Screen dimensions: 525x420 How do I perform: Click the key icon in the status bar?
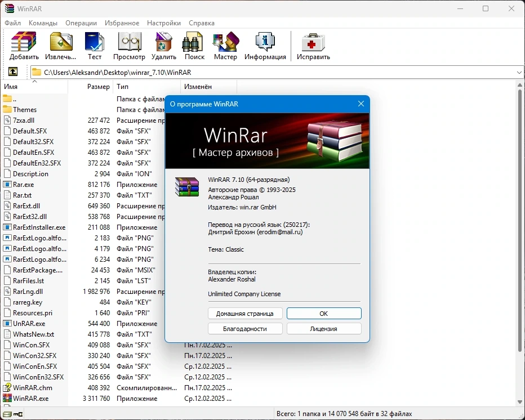pyautogui.click(x=18, y=414)
